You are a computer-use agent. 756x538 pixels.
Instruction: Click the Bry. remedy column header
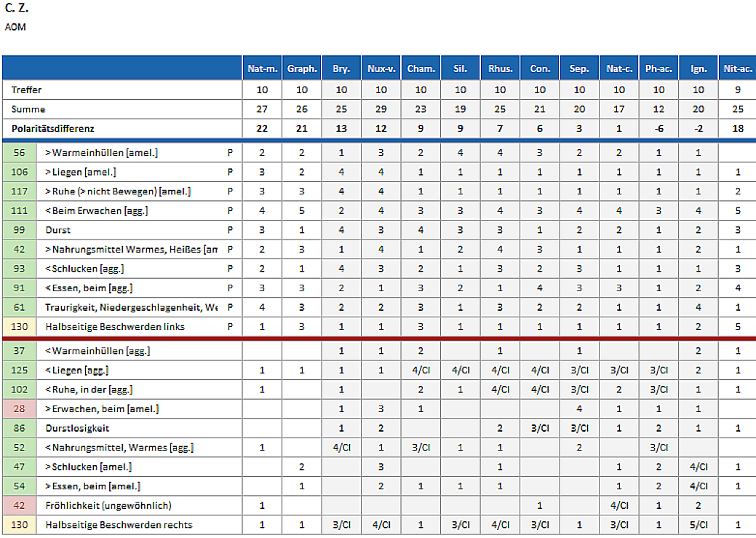coord(341,69)
